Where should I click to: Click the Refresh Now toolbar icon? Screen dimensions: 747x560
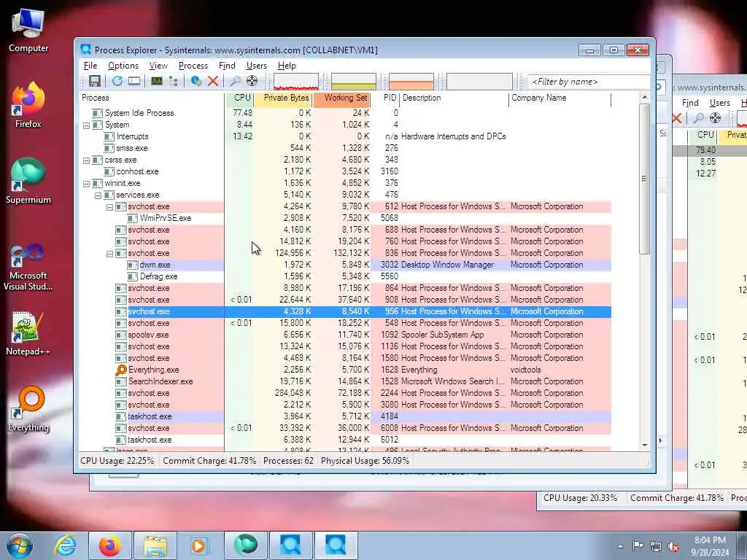click(117, 81)
